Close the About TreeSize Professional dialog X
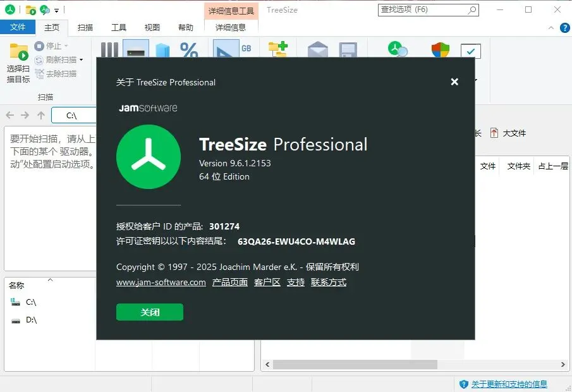This screenshot has height=392, width=572. point(454,82)
